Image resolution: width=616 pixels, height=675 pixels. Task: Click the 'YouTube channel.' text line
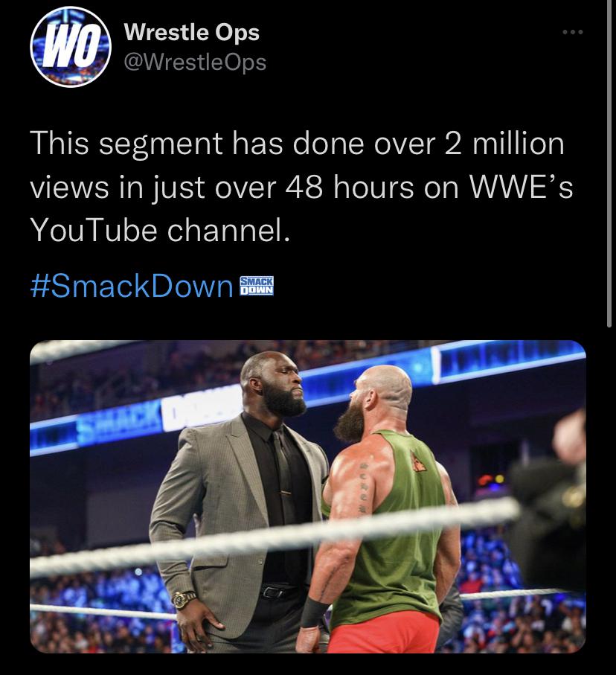(x=160, y=230)
